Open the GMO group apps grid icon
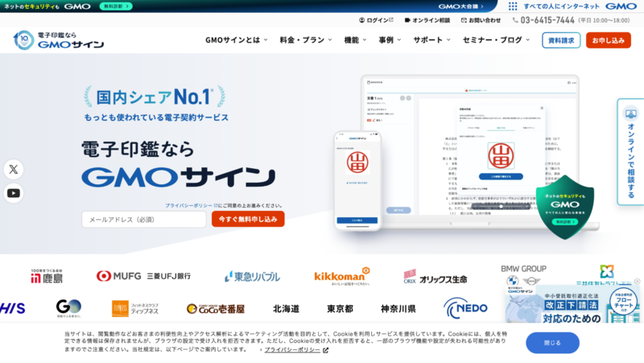The image size is (644, 363). point(513,6)
